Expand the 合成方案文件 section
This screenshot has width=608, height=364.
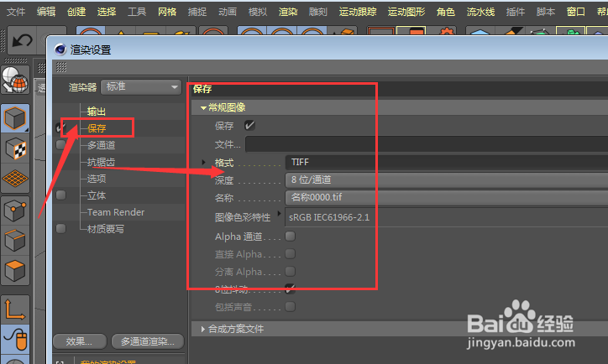tap(202, 329)
